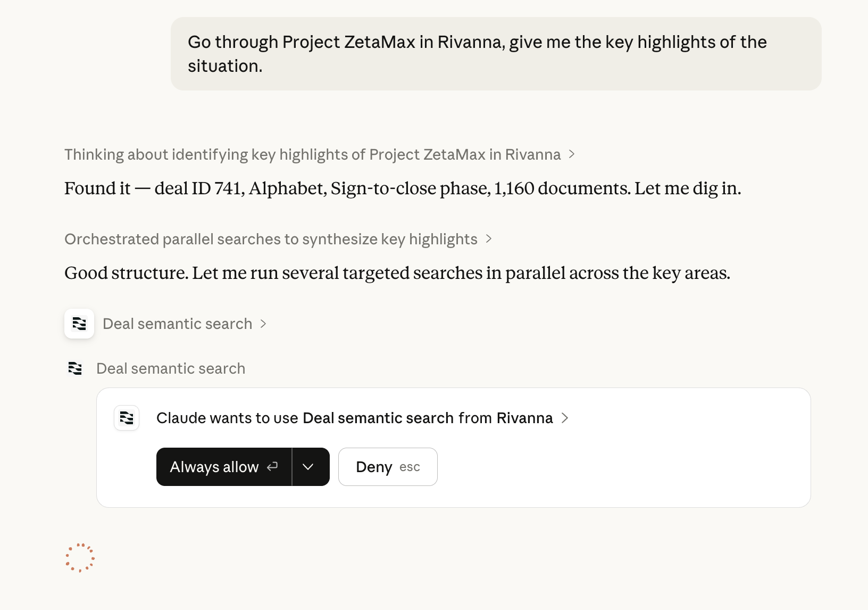
Task: Click the enter-key arrow icon in Always allow
Action: (x=272, y=467)
